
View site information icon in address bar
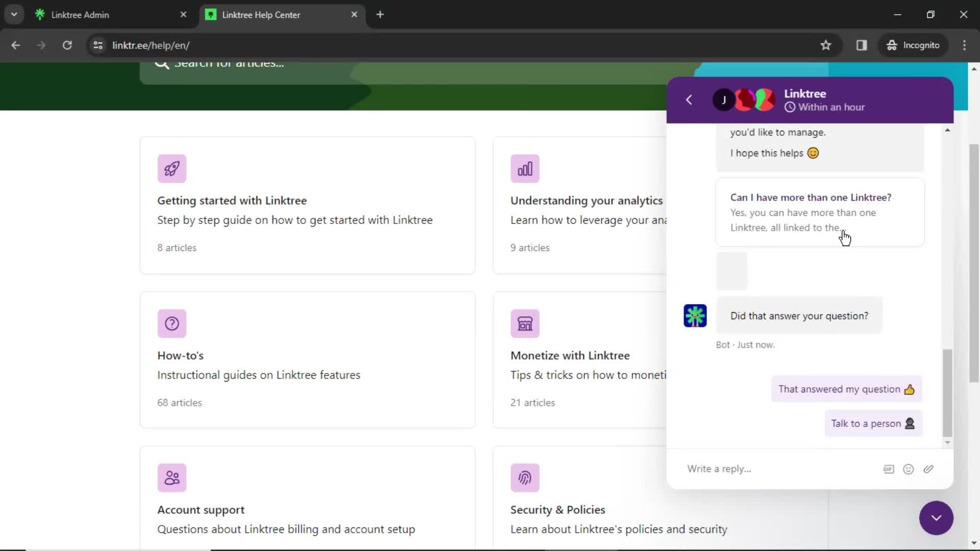98,45
